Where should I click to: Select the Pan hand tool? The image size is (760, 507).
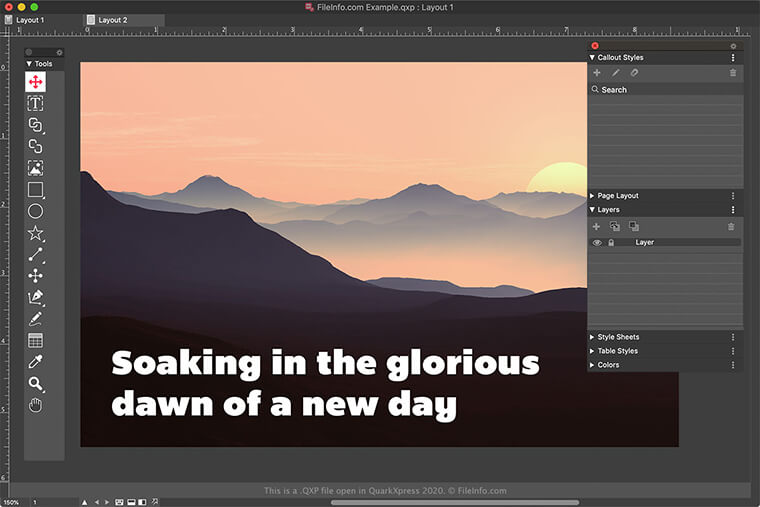pos(35,405)
